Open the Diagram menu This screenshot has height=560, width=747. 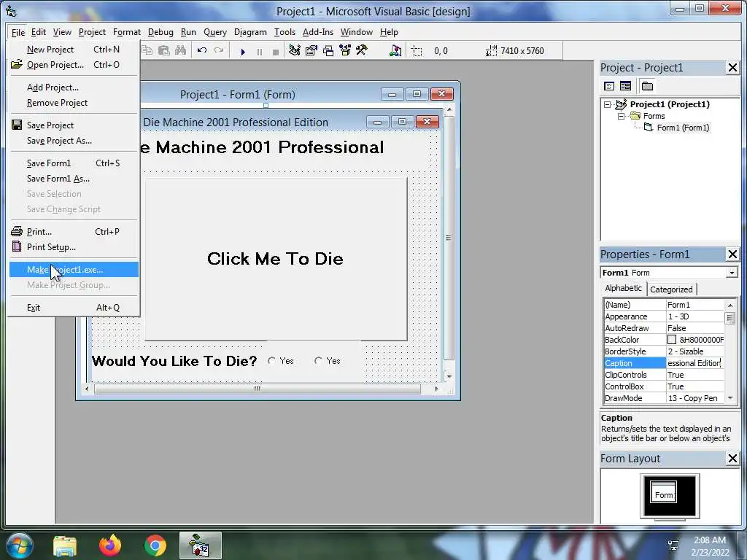(250, 32)
